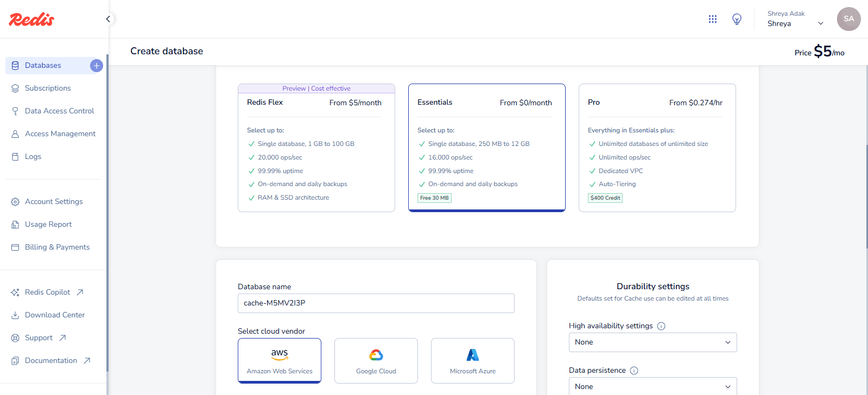Click the info icon beside Data persistence
This screenshot has width=868, height=395.
(x=634, y=371)
